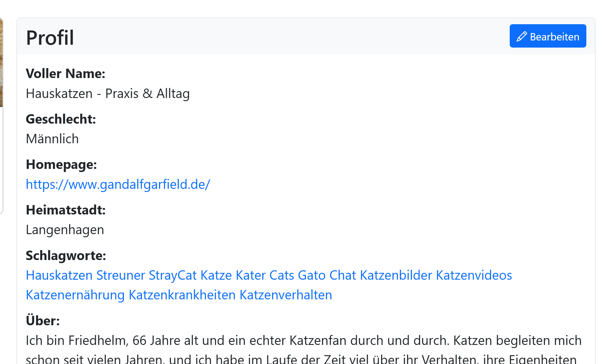This screenshot has width=606, height=364.
Task: Select the Kater tag link
Action: [x=251, y=275]
